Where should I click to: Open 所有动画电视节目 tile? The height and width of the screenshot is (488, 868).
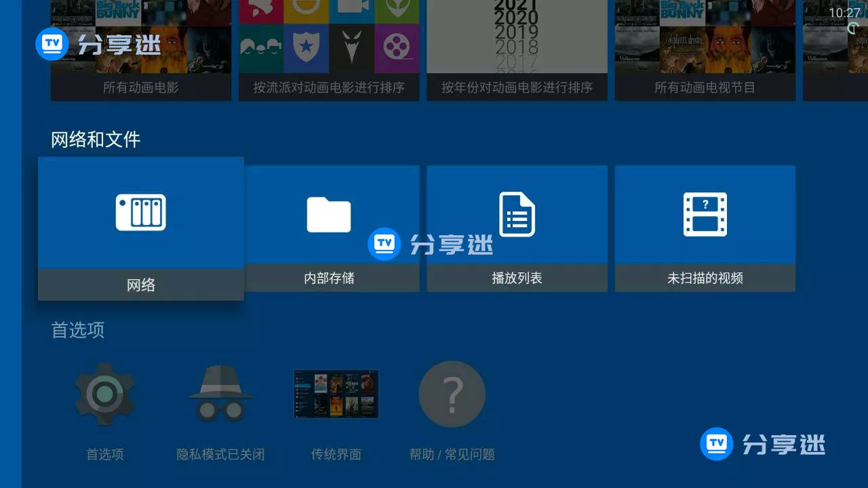[705, 51]
